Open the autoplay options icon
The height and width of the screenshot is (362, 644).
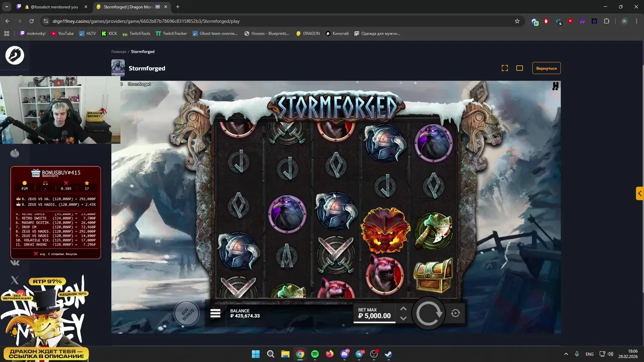point(455,313)
